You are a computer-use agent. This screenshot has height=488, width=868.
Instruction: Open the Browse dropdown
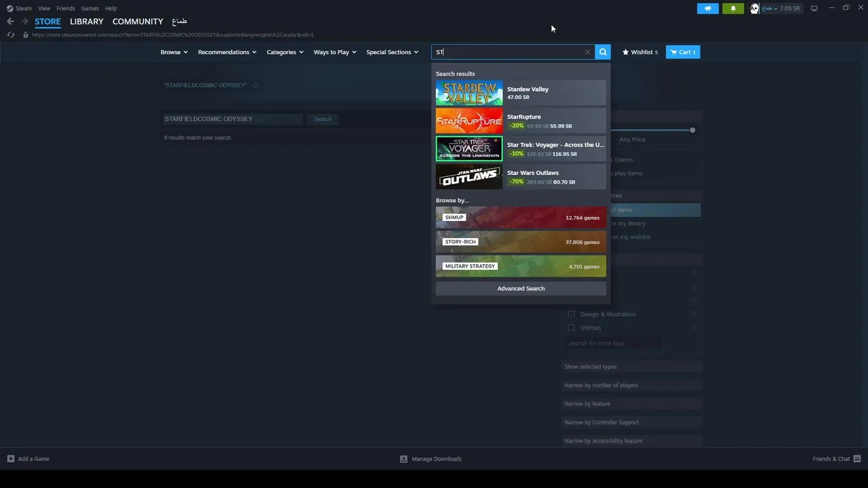tap(174, 52)
